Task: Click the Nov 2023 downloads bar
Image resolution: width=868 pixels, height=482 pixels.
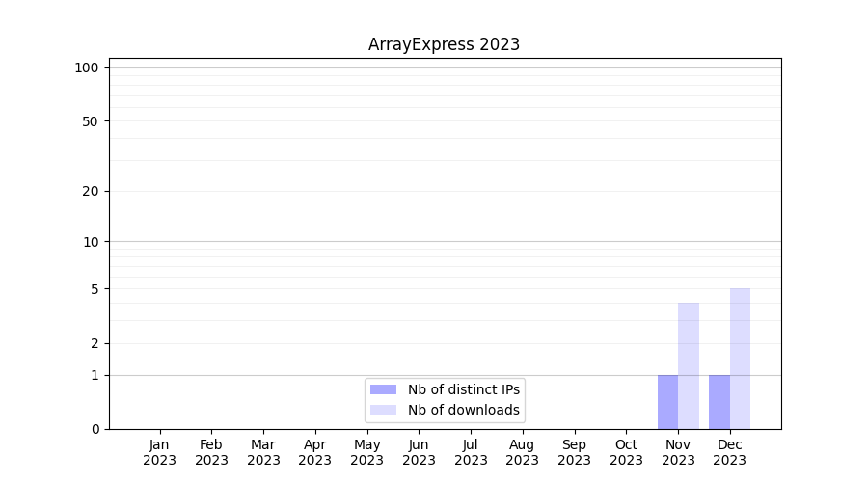Action: (x=689, y=366)
